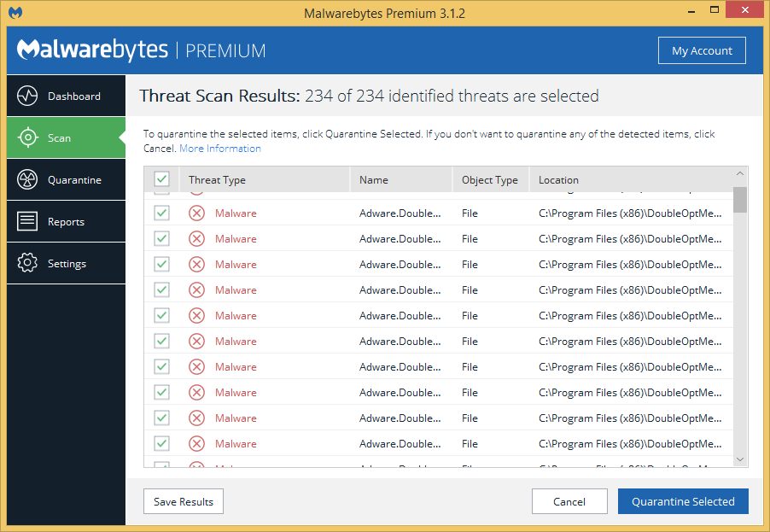Screen dimensions: 770x532
Task: Click the Threat Scan Results heading text
Action: [x=369, y=96]
